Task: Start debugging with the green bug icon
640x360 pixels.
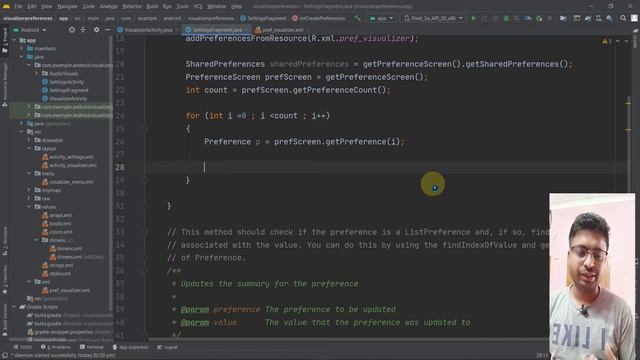Action: 506,18
